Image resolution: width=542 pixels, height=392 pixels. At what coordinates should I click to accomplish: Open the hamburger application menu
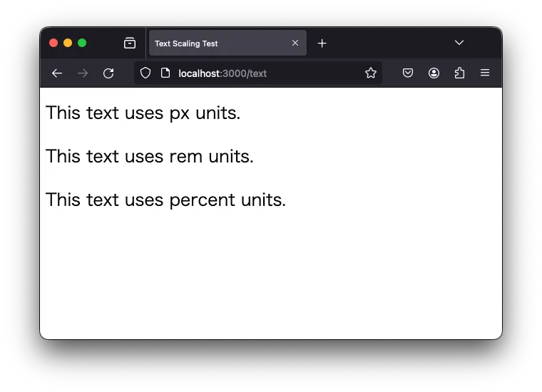[x=485, y=73]
